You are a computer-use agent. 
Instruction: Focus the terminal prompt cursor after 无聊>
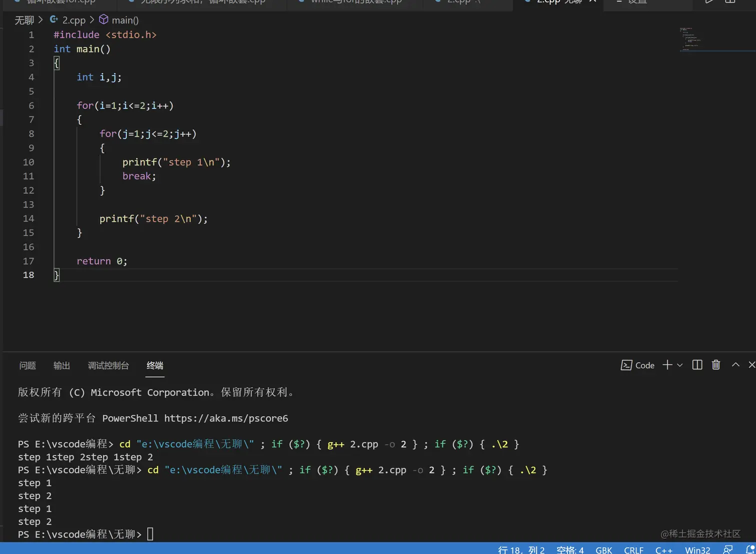(x=150, y=534)
